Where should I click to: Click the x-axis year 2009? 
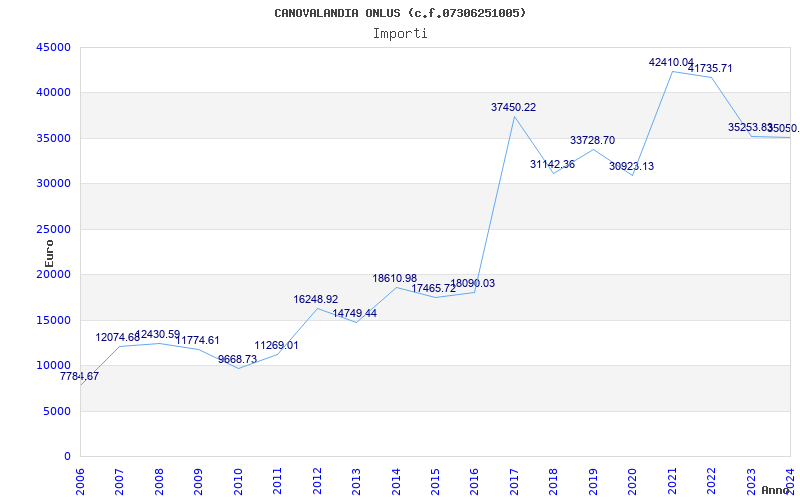click(198, 480)
